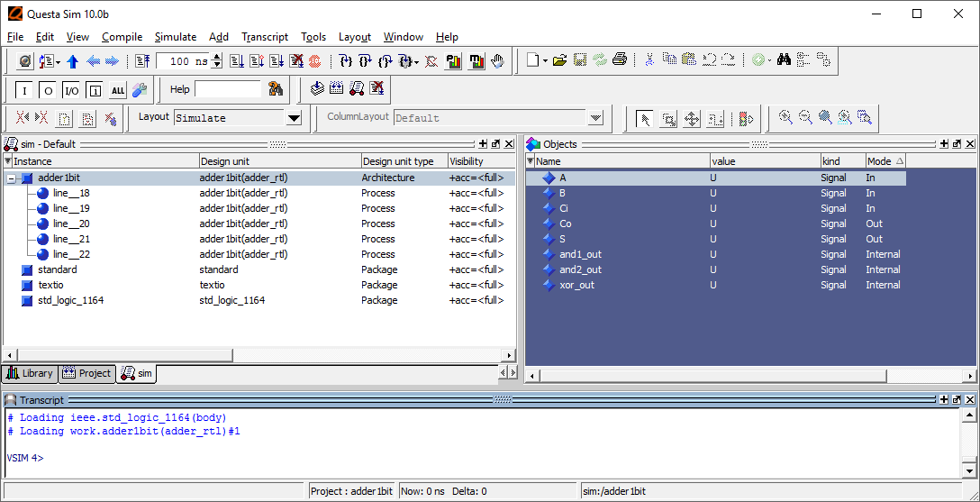Click the Zoom In magnifier icon
The image size is (980, 502).
coord(785,117)
